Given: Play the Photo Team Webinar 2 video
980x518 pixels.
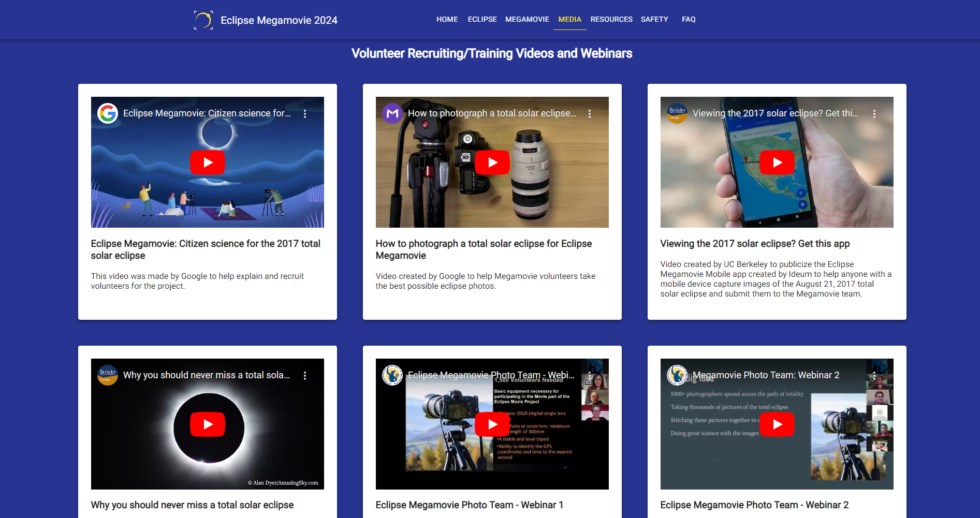Looking at the screenshot, I should pyautogui.click(x=777, y=424).
